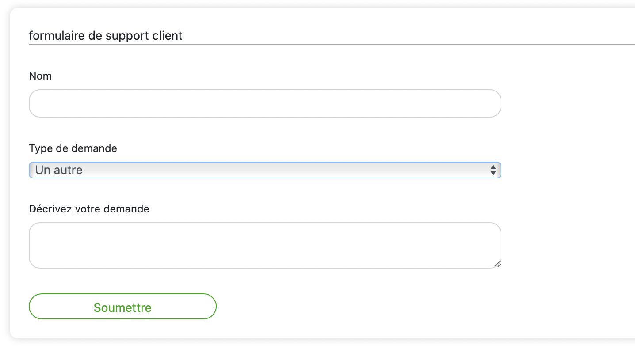Click the Nom field label
635x364 pixels.
(x=40, y=76)
